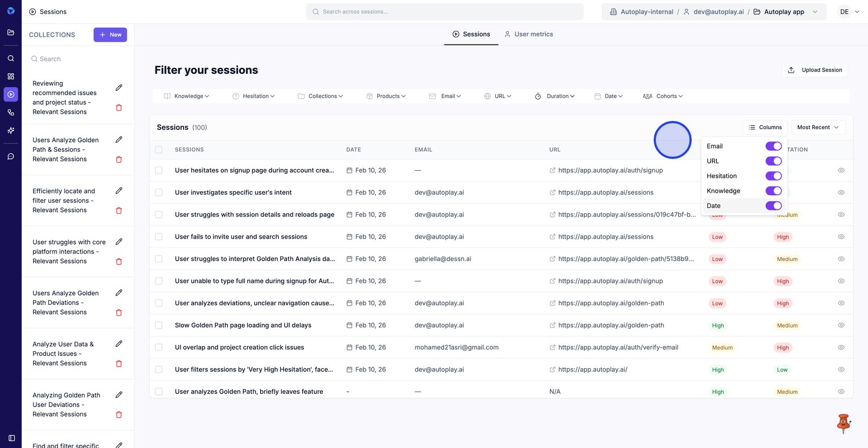The width and height of the screenshot is (868, 448).
Task: Expand the Knowledge filter dropdown
Action: pyautogui.click(x=187, y=96)
